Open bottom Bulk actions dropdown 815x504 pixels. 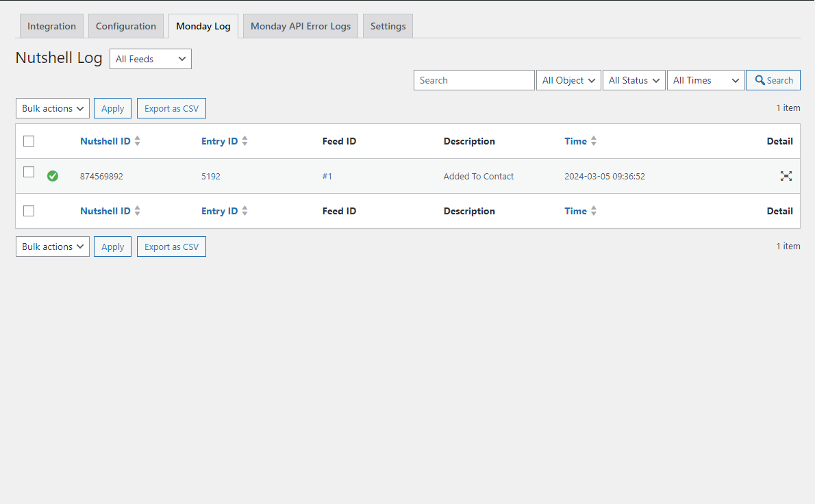[x=53, y=247]
